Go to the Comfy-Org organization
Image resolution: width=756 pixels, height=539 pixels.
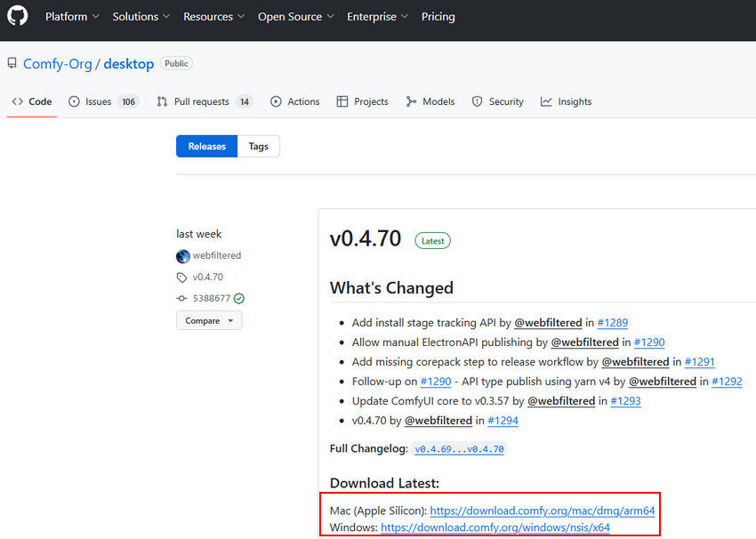click(58, 64)
